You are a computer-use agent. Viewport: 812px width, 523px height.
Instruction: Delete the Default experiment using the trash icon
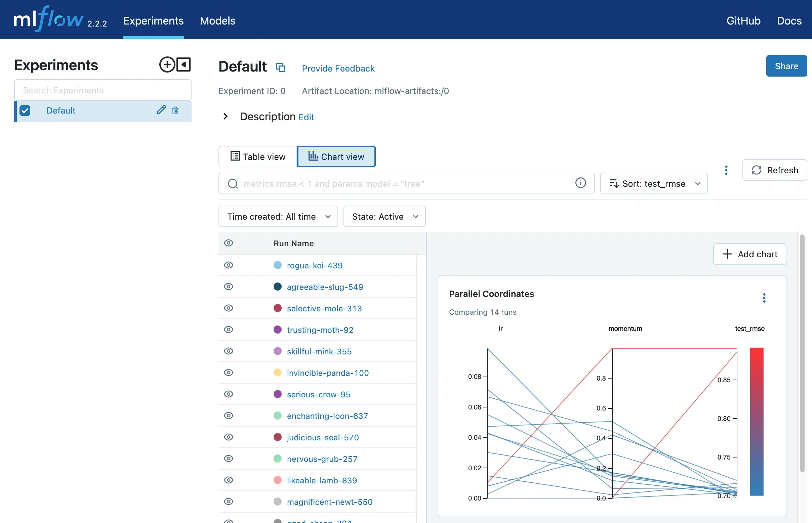175,111
